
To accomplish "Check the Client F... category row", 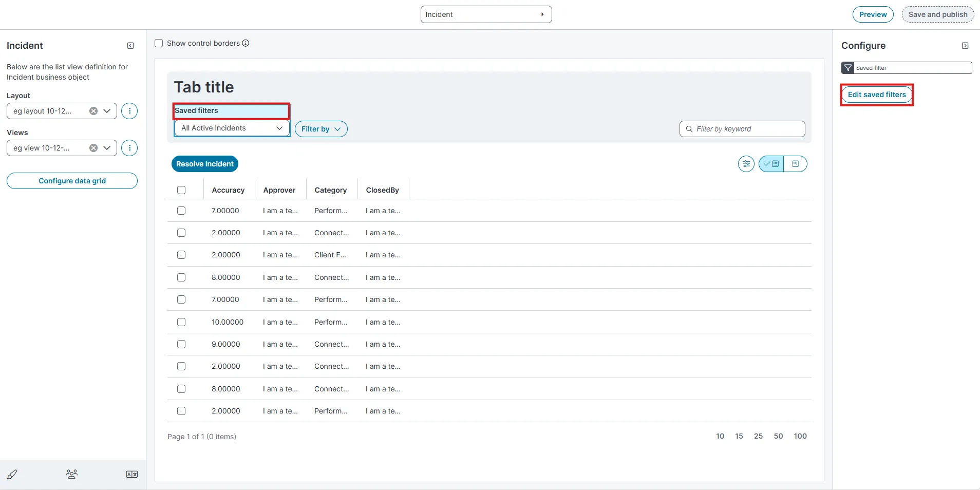I will pos(181,255).
